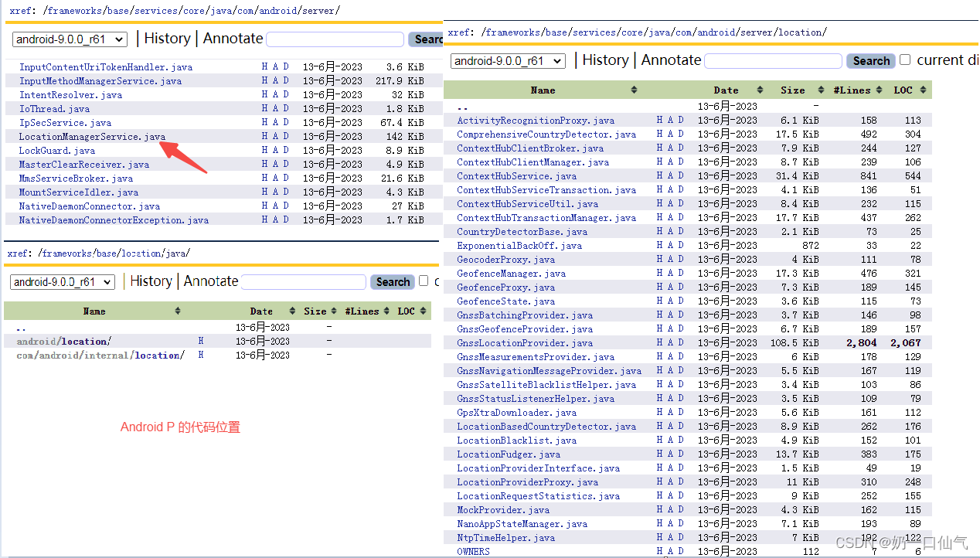Screen dimensions: 980x558
Task: Focus search input in right location panel
Action: (x=774, y=61)
